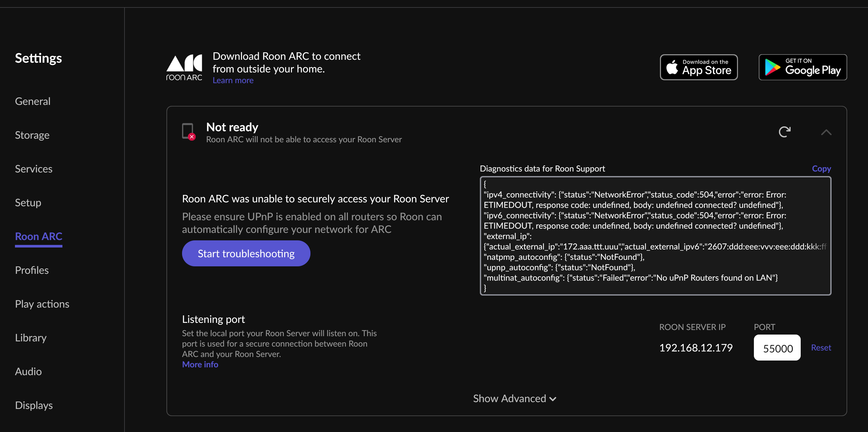The width and height of the screenshot is (868, 432).
Task: Click the refresh status icon
Action: click(784, 132)
